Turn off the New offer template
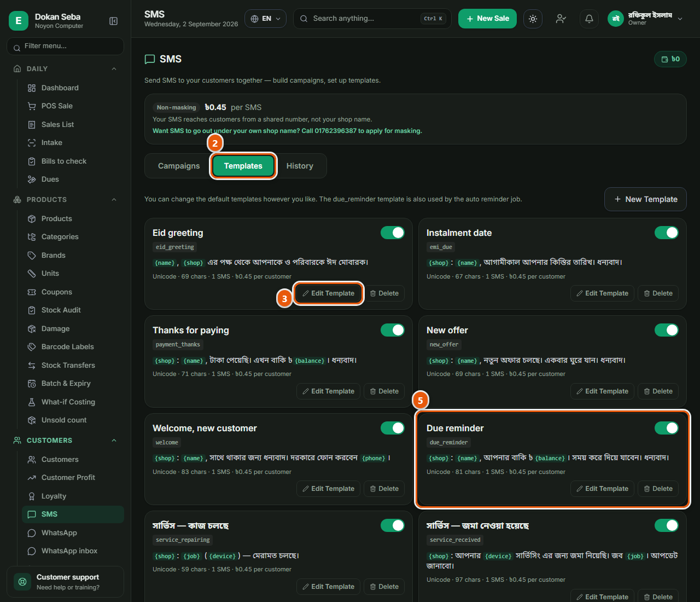The height and width of the screenshot is (602, 700). click(667, 330)
